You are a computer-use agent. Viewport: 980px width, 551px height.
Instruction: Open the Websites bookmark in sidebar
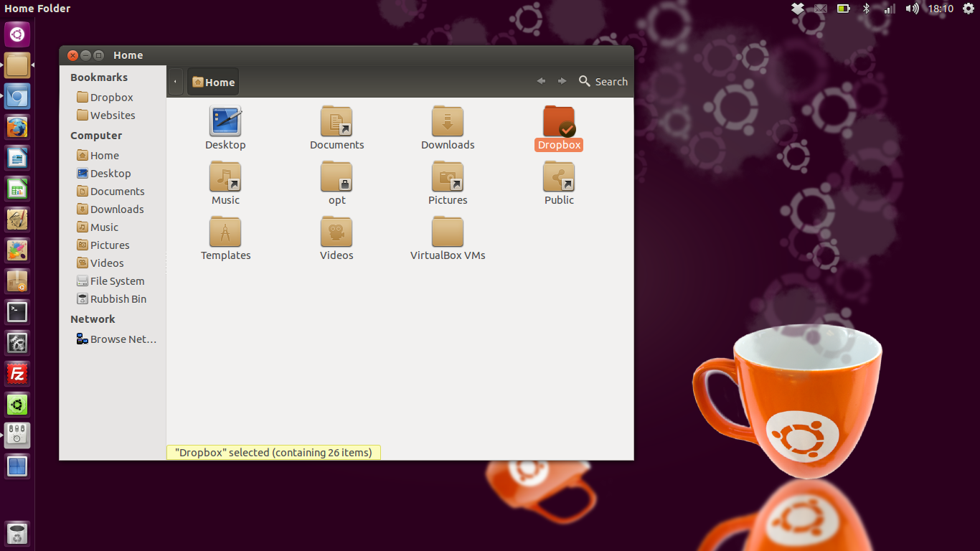[x=112, y=116]
